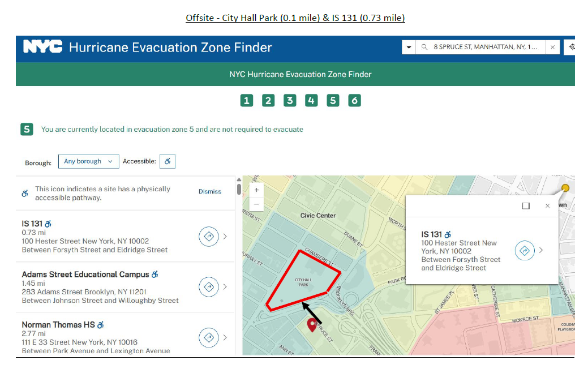This screenshot has height=373, width=588.
Task: Select evacuation zone 3 badge
Action: point(290,100)
